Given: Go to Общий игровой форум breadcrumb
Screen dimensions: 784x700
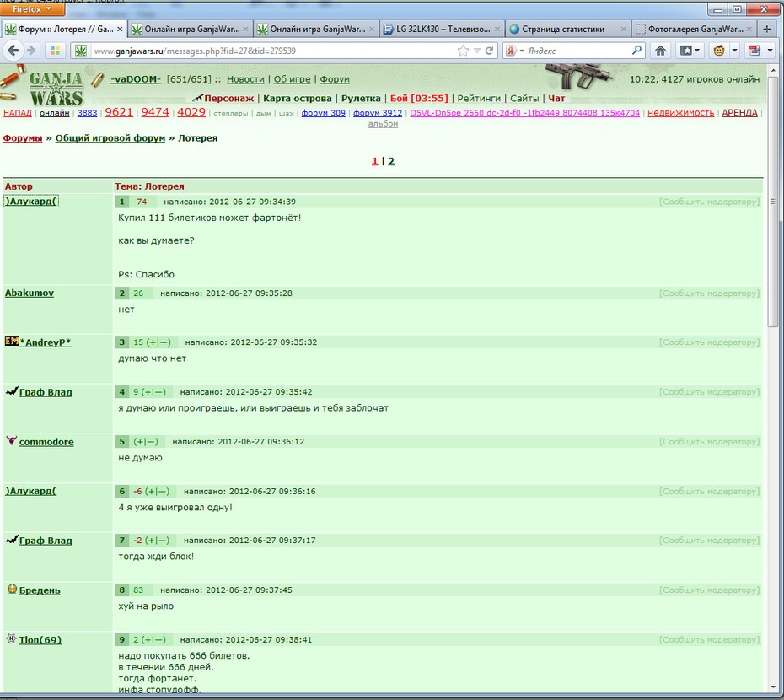Looking at the screenshot, I should coord(110,138).
